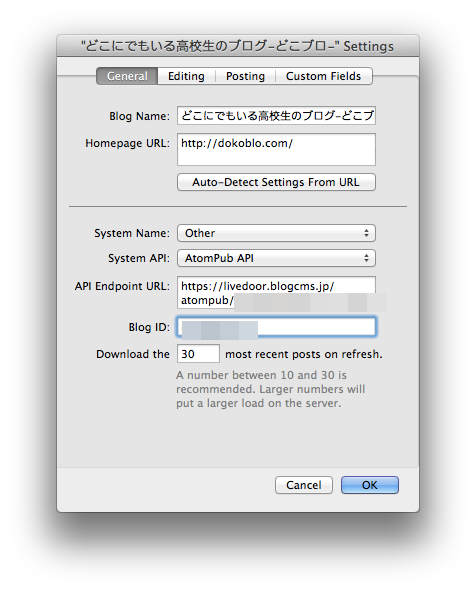The height and width of the screenshot is (591, 476).
Task: Click the Settings dialog title bar
Action: pyautogui.click(x=238, y=46)
